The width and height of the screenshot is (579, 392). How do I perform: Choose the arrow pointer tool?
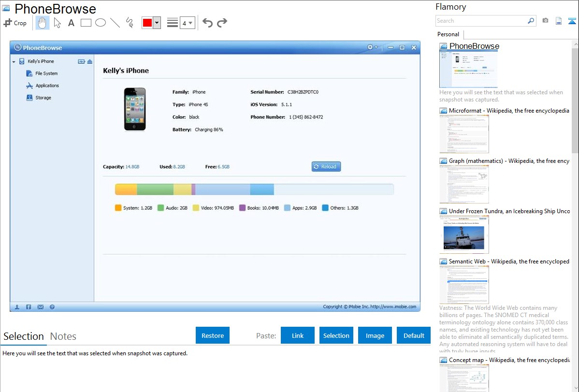click(x=57, y=23)
